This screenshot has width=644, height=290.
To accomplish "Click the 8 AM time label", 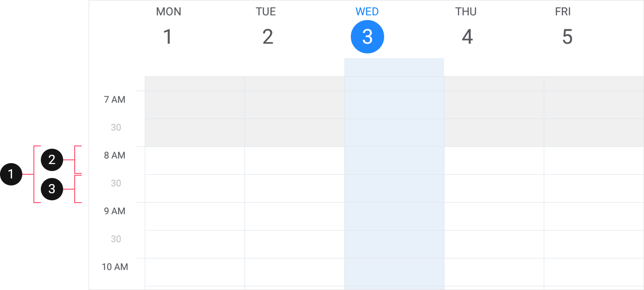I will tap(115, 155).
